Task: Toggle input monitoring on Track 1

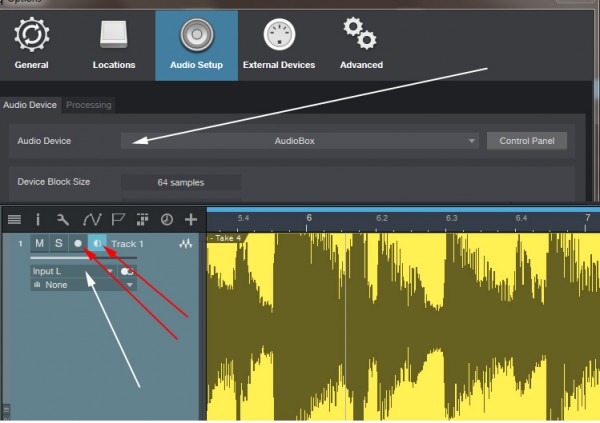Action: click(x=96, y=244)
